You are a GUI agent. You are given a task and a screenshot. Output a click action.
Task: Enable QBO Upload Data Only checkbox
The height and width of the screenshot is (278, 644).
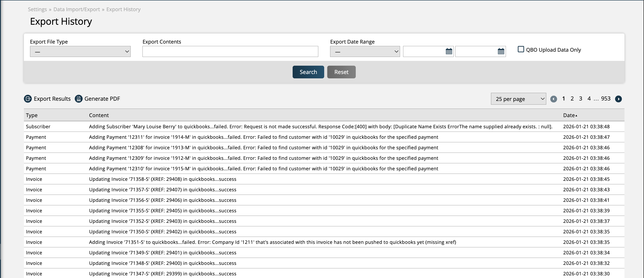point(521,49)
